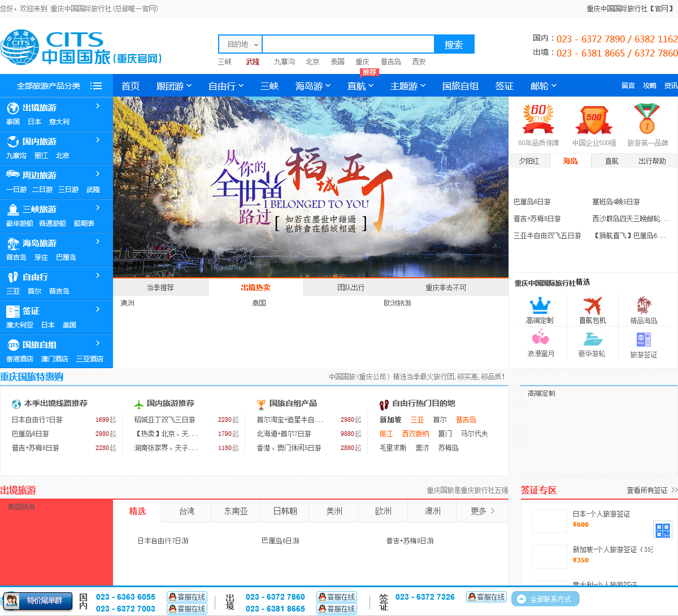The height and width of the screenshot is (616, 678).
Task: Expand the 出境旅游 sidebar arrow
Action: [x=98, y=106]
